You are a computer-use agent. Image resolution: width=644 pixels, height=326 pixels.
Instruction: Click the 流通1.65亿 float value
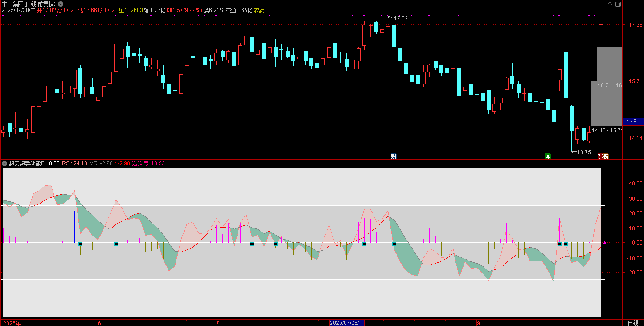click(239, 10)
